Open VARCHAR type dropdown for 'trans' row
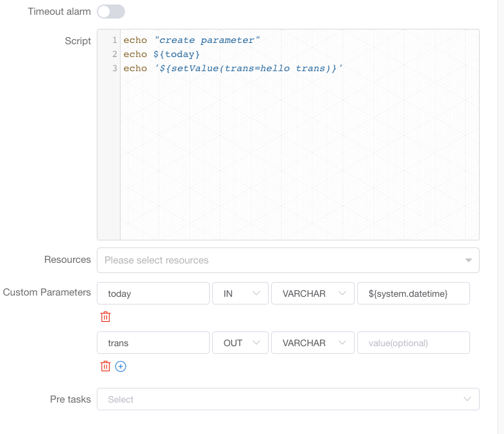504x434 pixels. tap(313, 343)
